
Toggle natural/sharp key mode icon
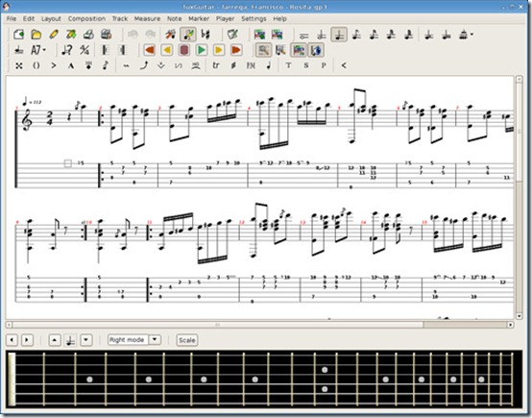point(206,35)
